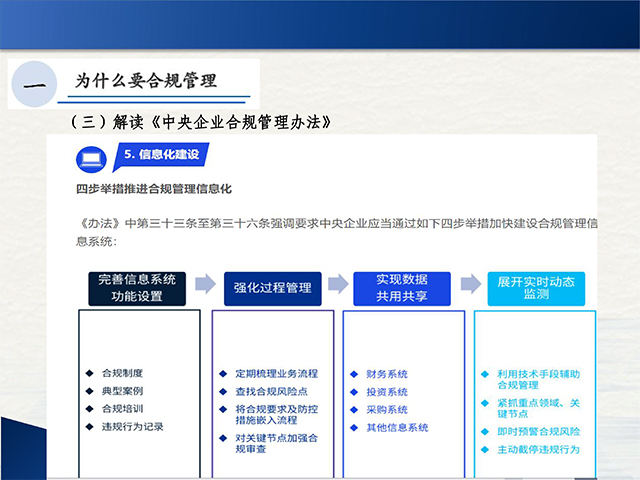The width and height of the screenshot is (640, 480).
Task: Click the 强化过程管理 step box
Action: click(273, 289)
